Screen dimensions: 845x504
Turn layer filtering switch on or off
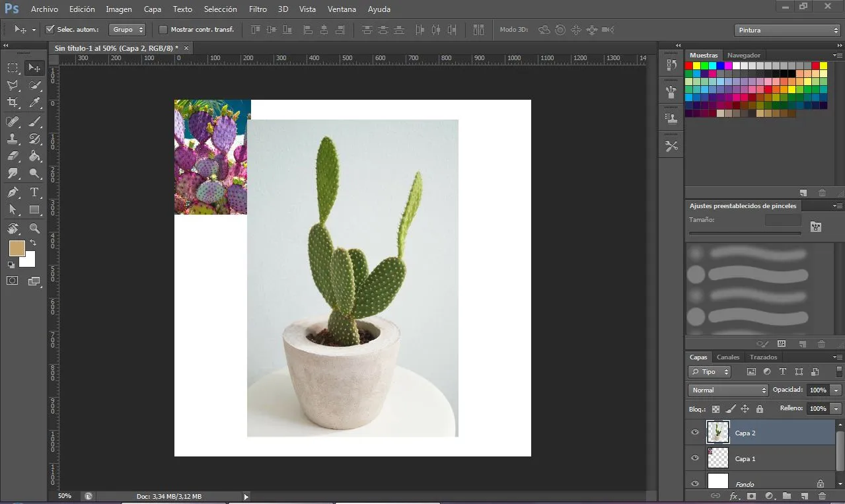[x=839, y=371]
